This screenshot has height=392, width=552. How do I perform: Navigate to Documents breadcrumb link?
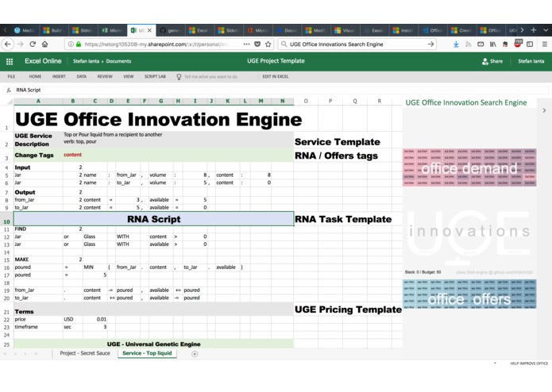coord(118,61)
